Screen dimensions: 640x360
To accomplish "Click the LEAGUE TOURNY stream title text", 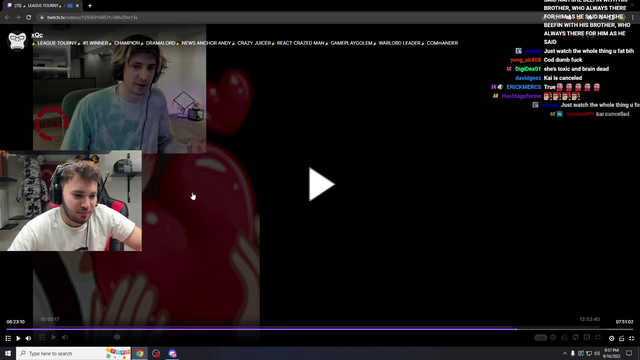I will [x=245, y=43].
